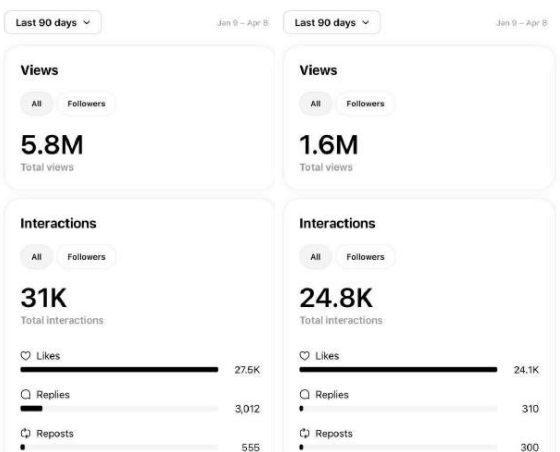Select All under left Views card

click(x=36, y=104)
